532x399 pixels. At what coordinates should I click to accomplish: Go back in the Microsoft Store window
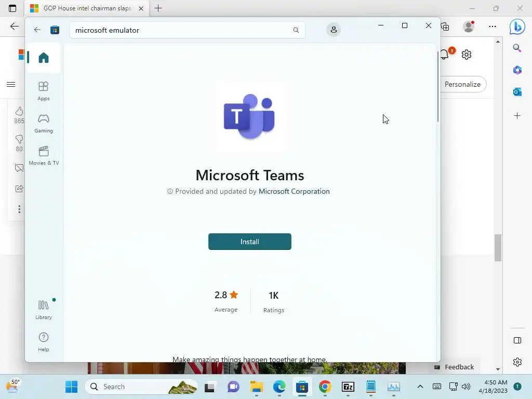37,30
